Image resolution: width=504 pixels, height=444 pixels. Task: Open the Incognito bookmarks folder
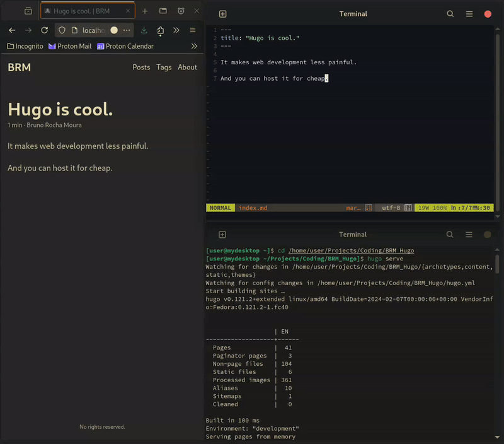coord(25,46)
